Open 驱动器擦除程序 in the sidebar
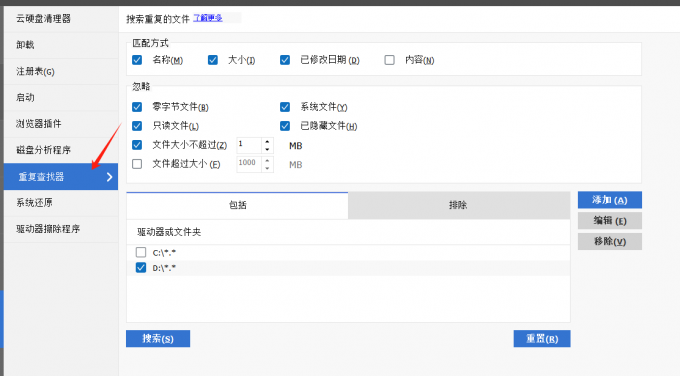680x376 pixels. (61, 229)
